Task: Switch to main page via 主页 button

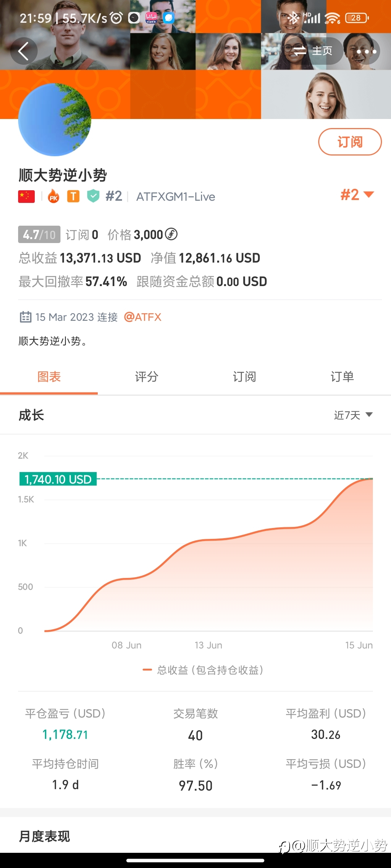Action: coord(314,51)
